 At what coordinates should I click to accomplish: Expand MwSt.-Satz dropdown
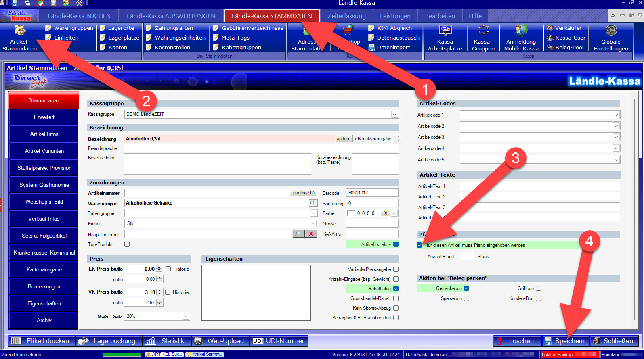(186, 316)
